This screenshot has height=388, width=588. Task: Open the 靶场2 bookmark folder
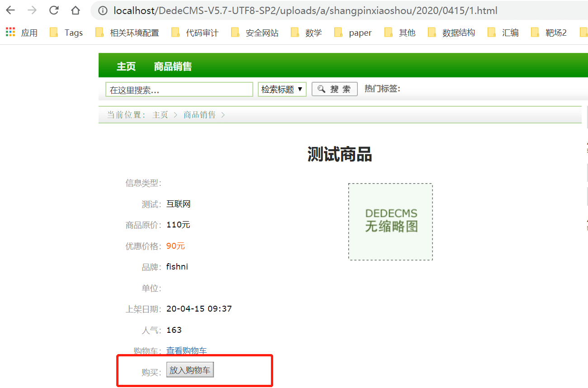(x=549, y=33)
